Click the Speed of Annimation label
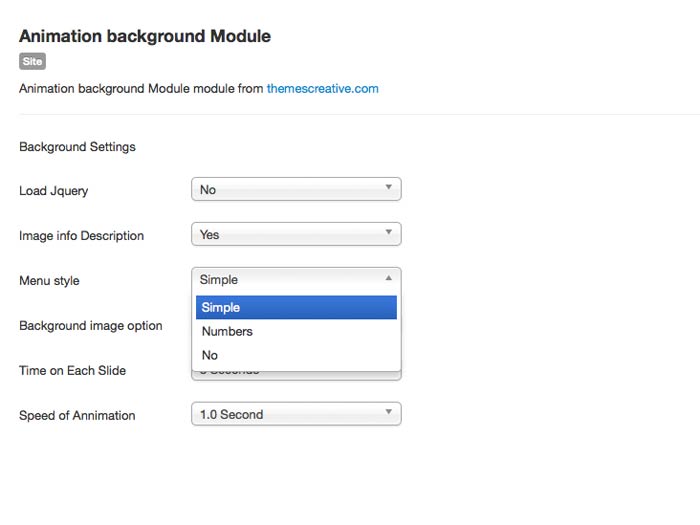 77,415
